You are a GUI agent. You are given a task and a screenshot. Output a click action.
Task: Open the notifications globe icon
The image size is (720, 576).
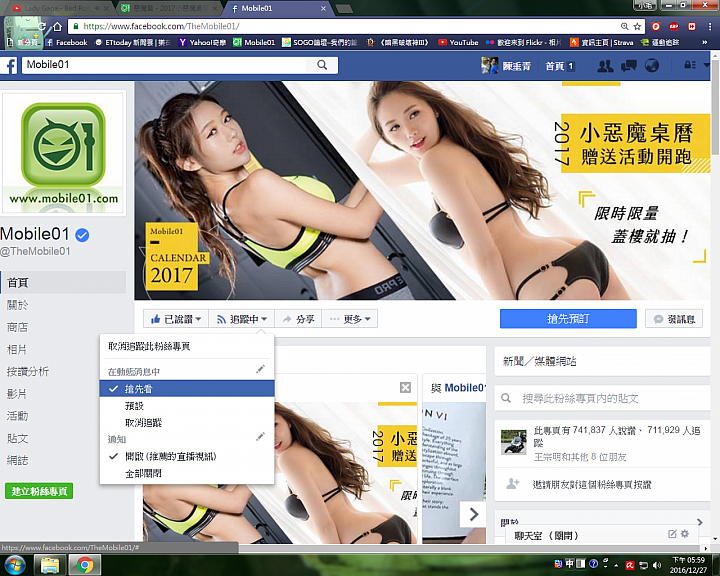[652, 66]
